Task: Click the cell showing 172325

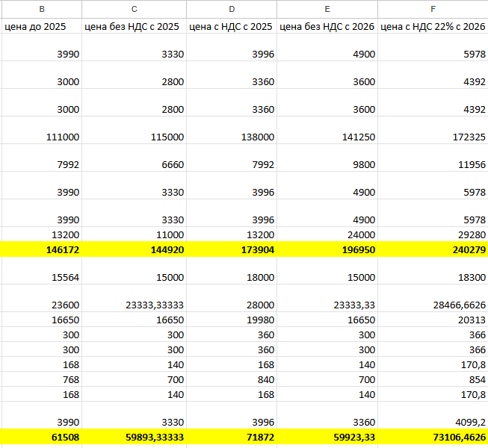Action: tap(433, 137)
